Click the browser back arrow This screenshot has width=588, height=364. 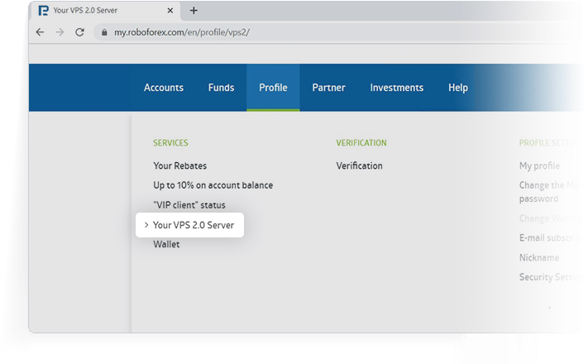point(41,32)
